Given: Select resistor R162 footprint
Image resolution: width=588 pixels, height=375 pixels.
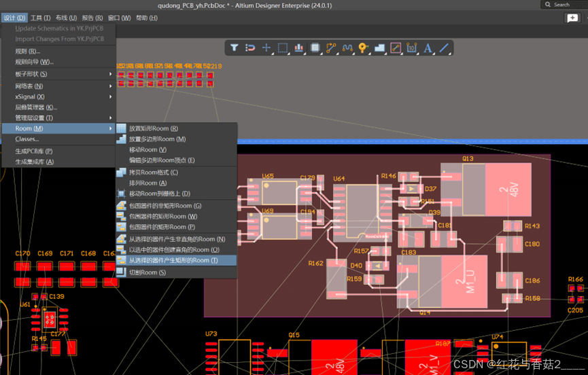Looking at the screenshot, I should pyautogui.click(x=336, y=279).
